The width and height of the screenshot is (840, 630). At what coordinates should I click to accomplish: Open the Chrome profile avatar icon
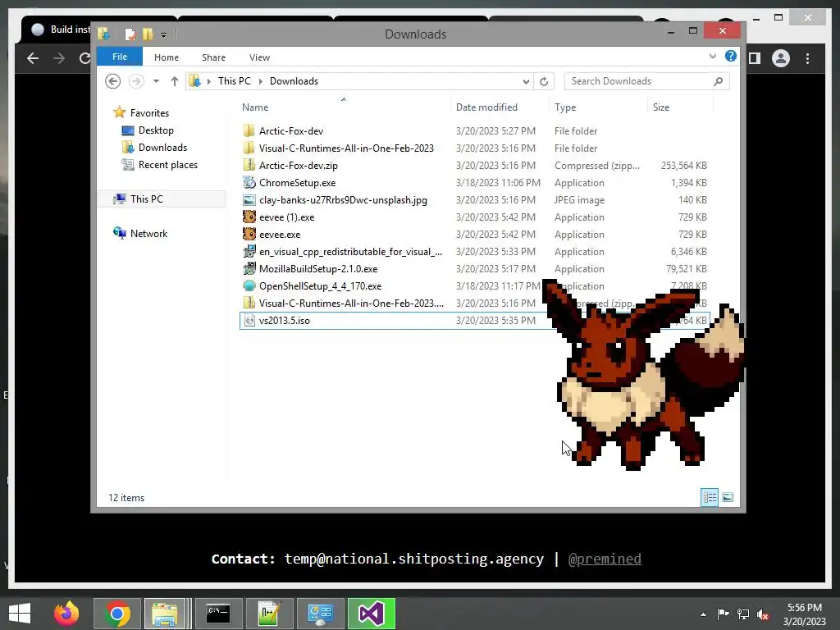[781, 58]
